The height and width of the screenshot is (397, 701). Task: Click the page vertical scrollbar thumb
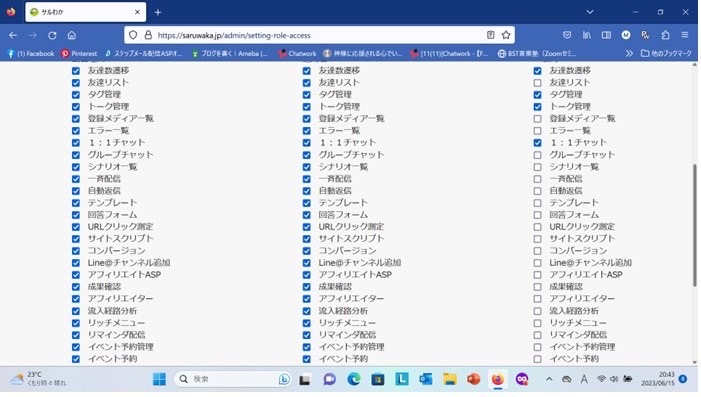[x=694, y=225]
